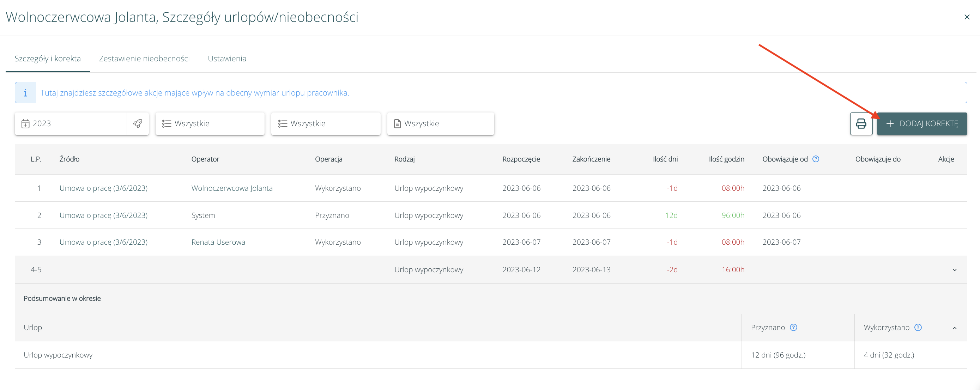The image size is (980, 390).
Task: Open the Ustawienia tab
Action: (227, 59)
